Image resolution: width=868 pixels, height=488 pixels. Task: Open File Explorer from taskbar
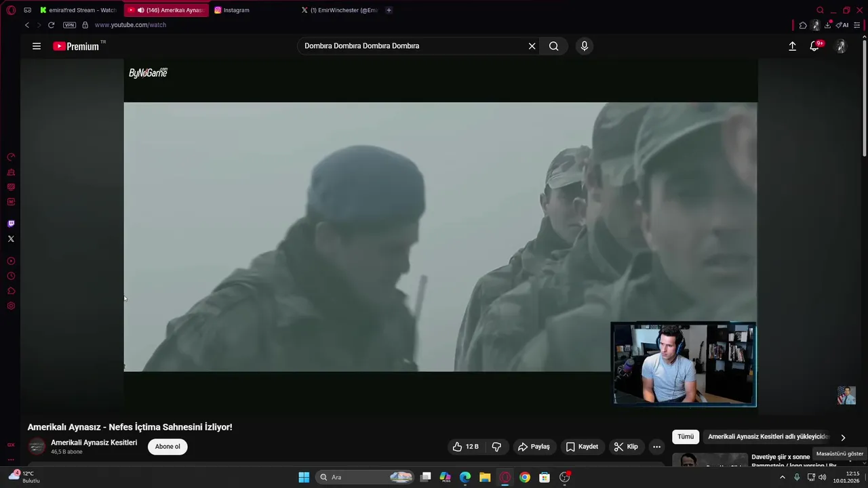[x=485, y=477]
